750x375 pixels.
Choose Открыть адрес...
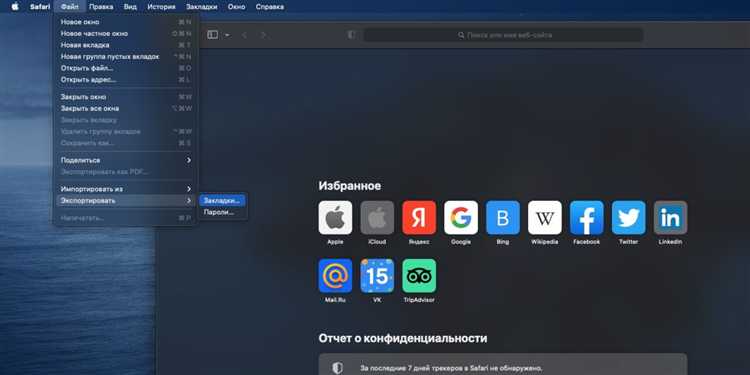(126, 79)
